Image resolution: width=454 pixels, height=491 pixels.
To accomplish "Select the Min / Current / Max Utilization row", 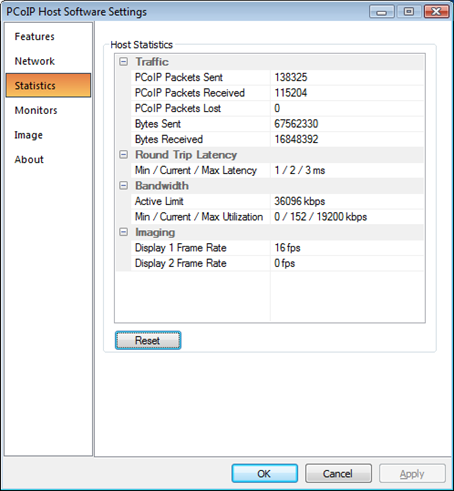I will (x=278, y=217).
